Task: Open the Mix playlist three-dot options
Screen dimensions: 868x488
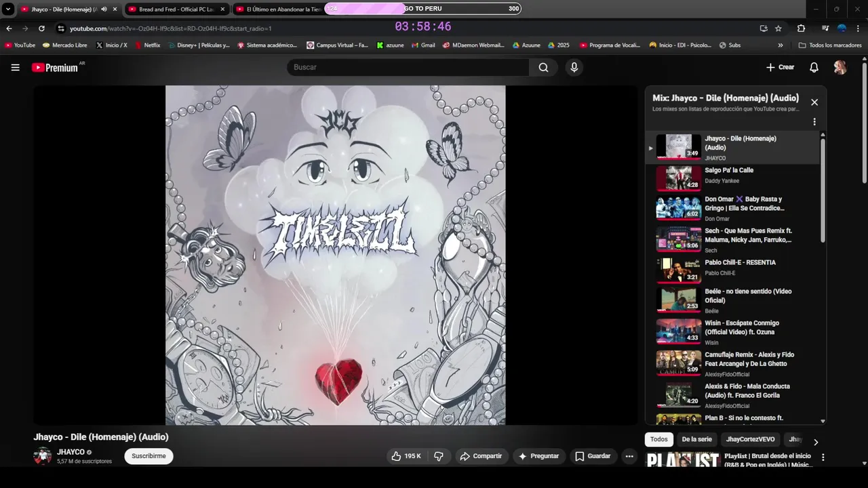Action: click(814, 122)
